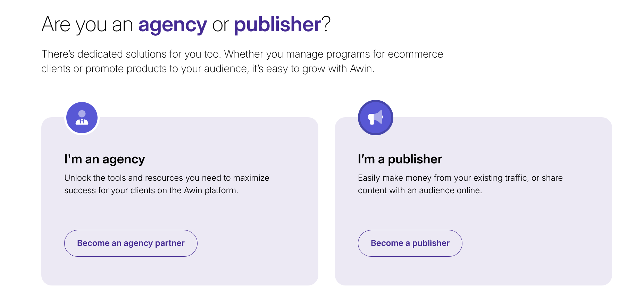The height and width of the screenshot is (299, 644).
Task: Click the word "or" in main heading
Action: [220, 25]
